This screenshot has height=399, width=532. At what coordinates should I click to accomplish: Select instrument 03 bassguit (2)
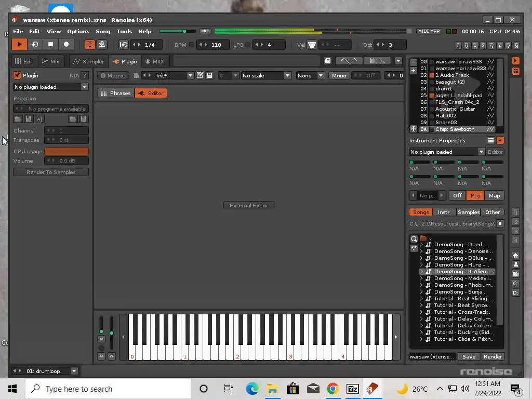point(456,82)
